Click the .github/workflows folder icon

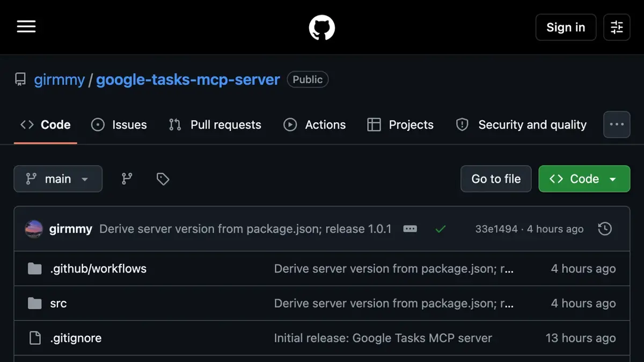[35, 269]
